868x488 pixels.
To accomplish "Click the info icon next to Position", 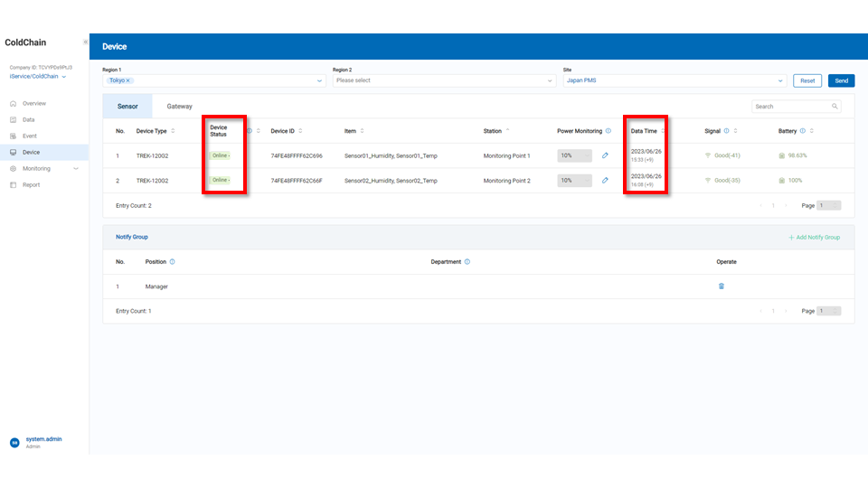I will (x=173, y=262).
